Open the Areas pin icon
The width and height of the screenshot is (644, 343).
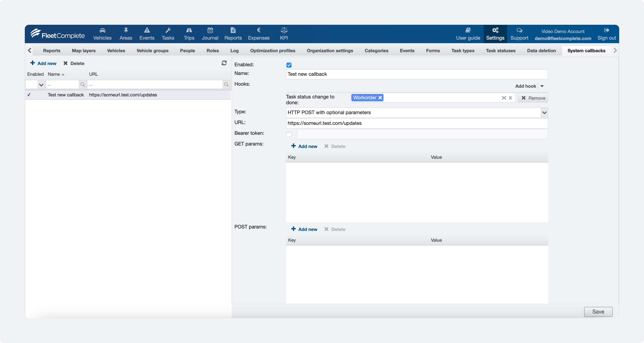126,30
